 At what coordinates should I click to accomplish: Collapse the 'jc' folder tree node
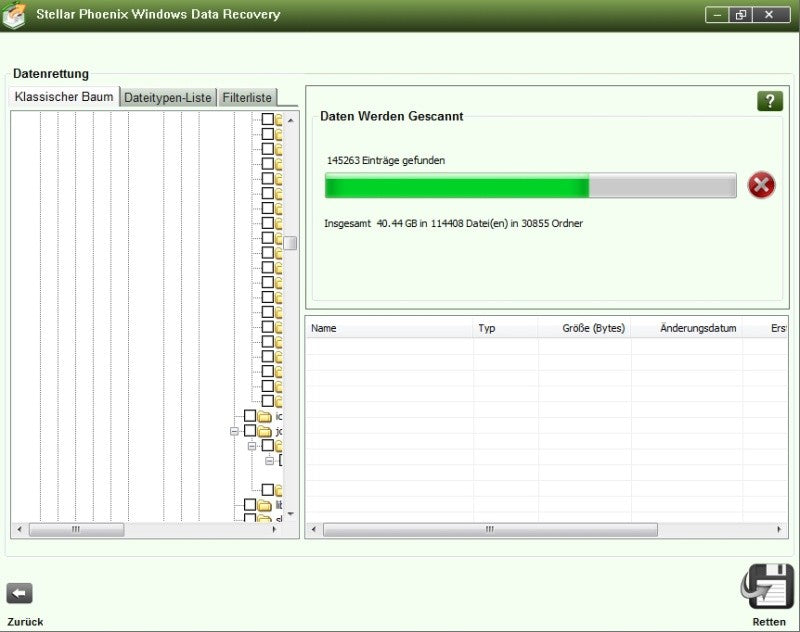pyautogui.click(x=234, y=431)
